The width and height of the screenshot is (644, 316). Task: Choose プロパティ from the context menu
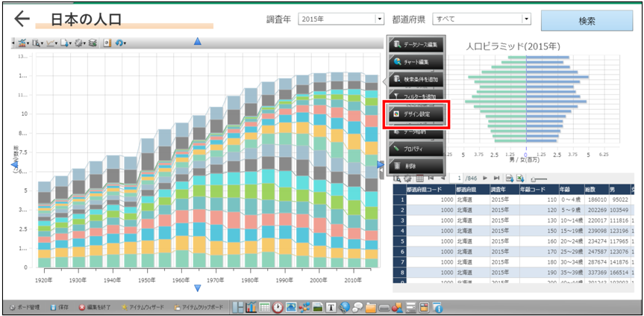click(416, 149)
